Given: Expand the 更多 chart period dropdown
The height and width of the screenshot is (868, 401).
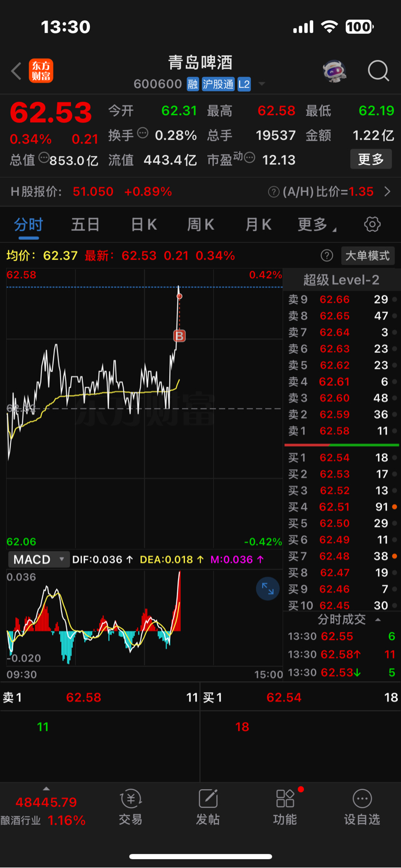Looking at the screenshot, I should (x=317, y=225).
